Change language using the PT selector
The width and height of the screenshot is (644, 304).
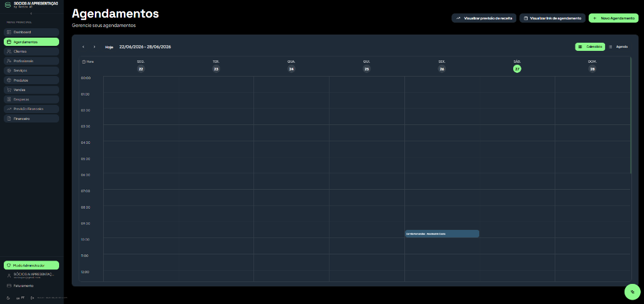21,298
